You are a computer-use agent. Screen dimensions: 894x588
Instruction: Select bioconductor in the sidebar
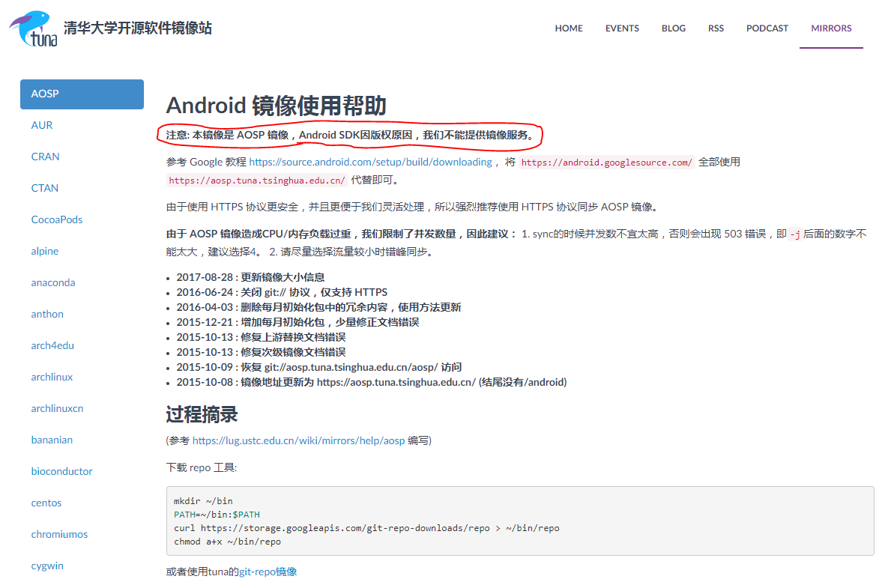coord(61,471)
